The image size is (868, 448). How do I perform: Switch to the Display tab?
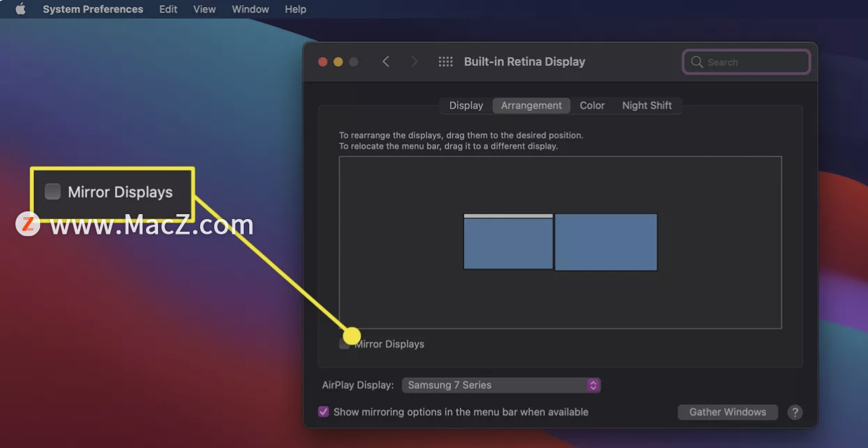click(x=466, y=105)
